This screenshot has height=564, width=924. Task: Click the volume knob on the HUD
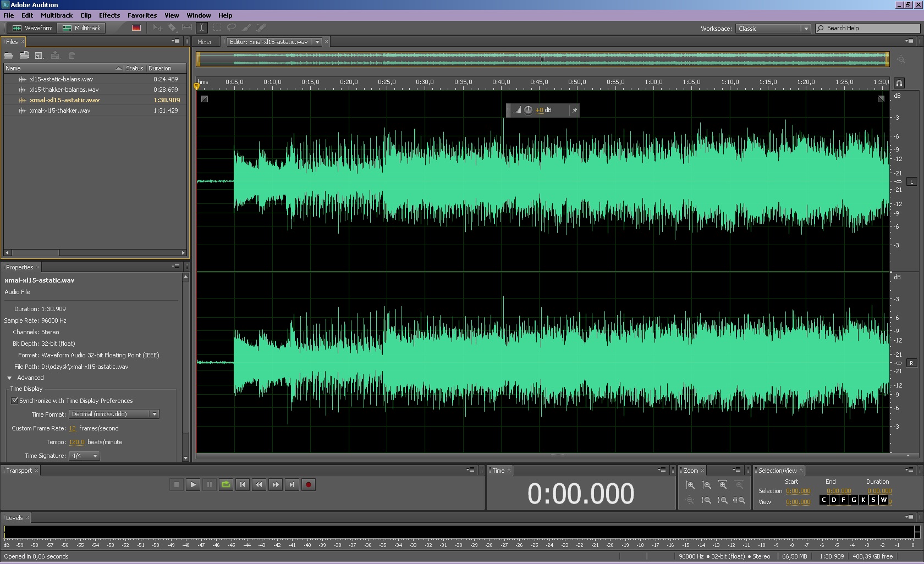528,110
